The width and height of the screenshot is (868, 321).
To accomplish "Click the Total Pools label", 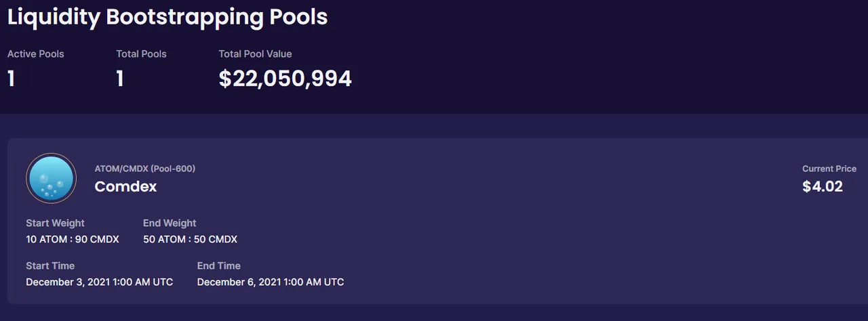I will click(x=141, y=53).
